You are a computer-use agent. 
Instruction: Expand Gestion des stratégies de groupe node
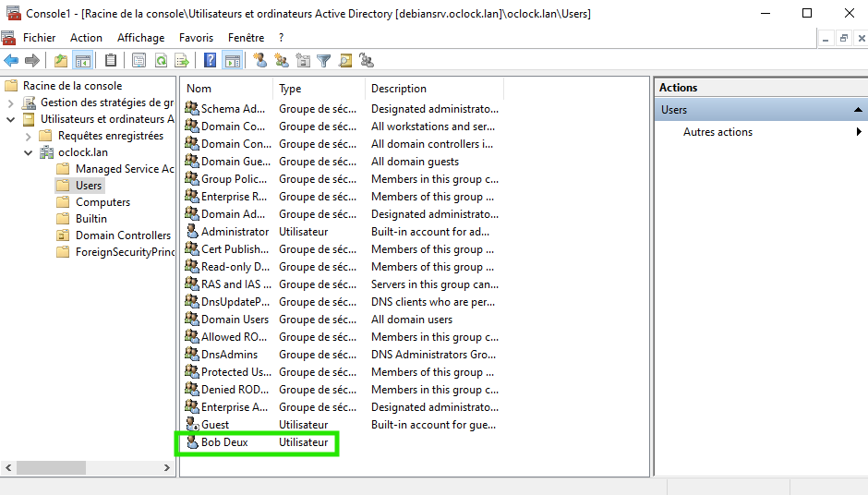coord(11,103)
